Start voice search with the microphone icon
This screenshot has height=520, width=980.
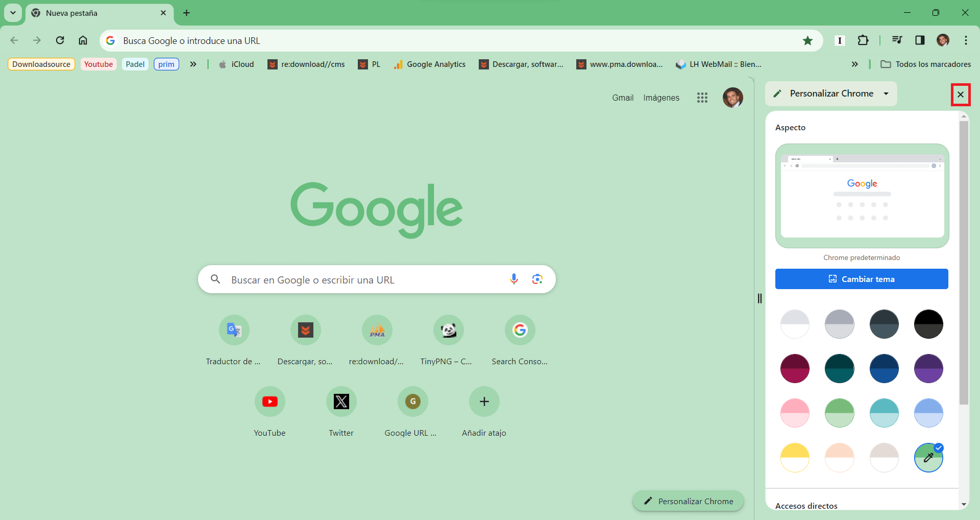(x=514, y=279)
